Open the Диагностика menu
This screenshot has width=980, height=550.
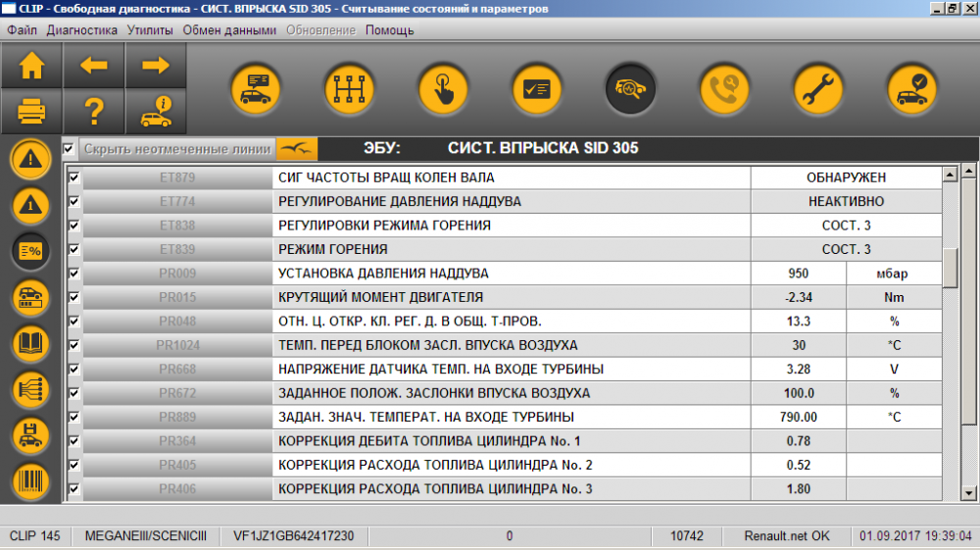click(x=82, y=30)
